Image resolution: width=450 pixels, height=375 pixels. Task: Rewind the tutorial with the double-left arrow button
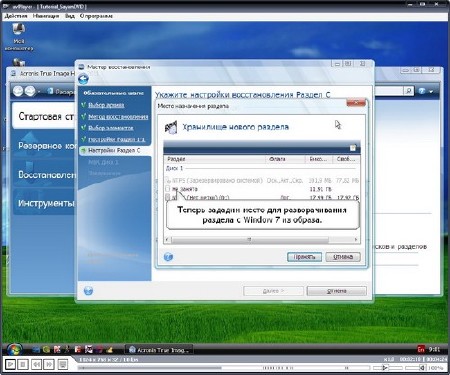[36, 364]
